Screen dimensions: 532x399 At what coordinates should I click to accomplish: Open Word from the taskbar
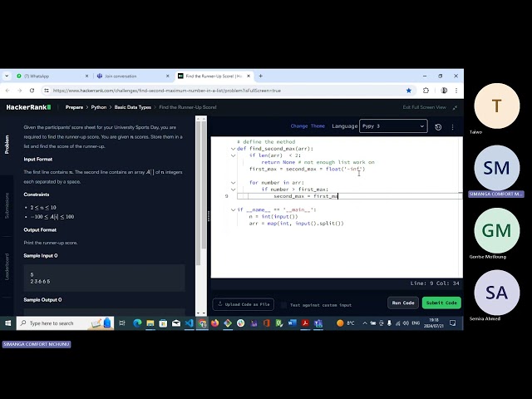pyautogui.click(x=292, y=323)
